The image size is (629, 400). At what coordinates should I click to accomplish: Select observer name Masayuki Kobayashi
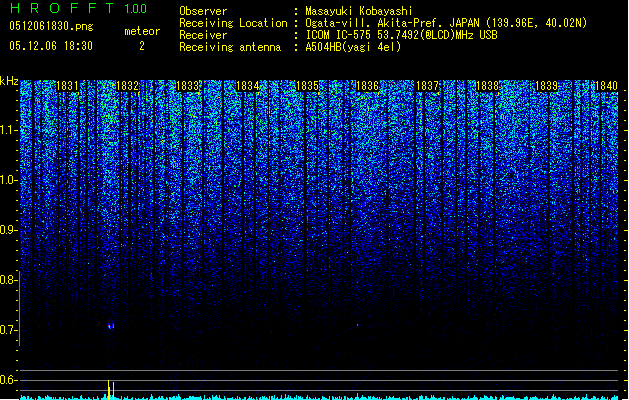[x=359, y=11]
